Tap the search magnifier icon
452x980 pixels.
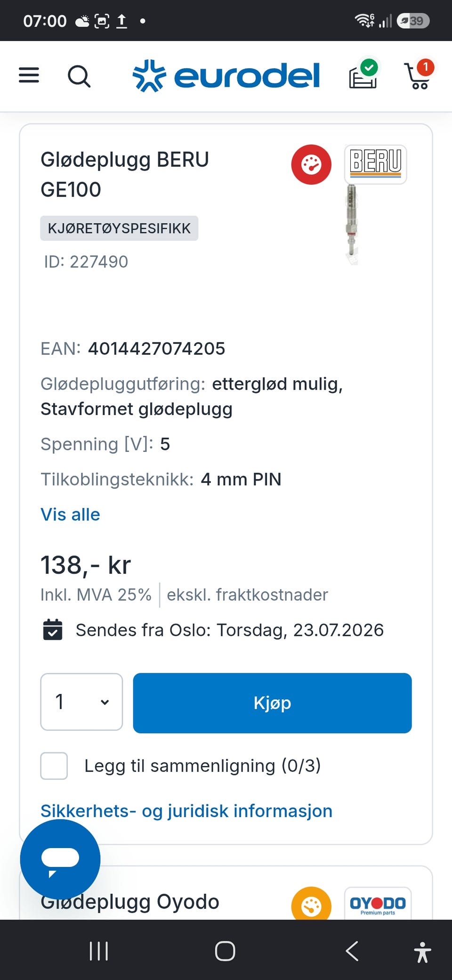(79, 76)
